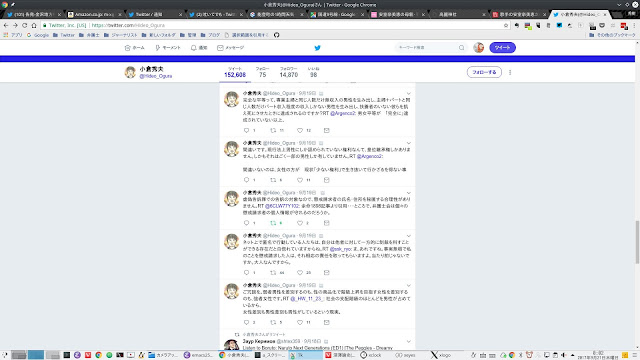This screenshot has width=640, height=360.
Task: Open 通知 notifications in the Twitter navigation
Action: [199, 48]
